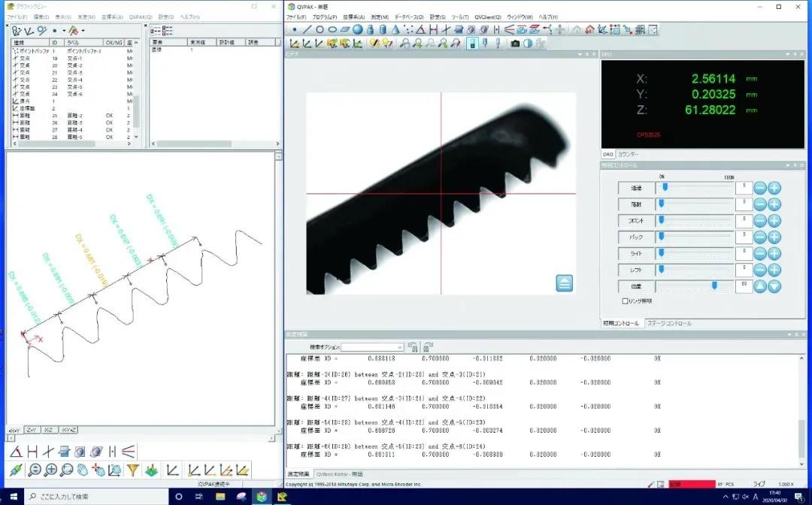Screen dimensions: 812x505
Task: Open the 検索オプション dropdown
Action: coord(398,348)
